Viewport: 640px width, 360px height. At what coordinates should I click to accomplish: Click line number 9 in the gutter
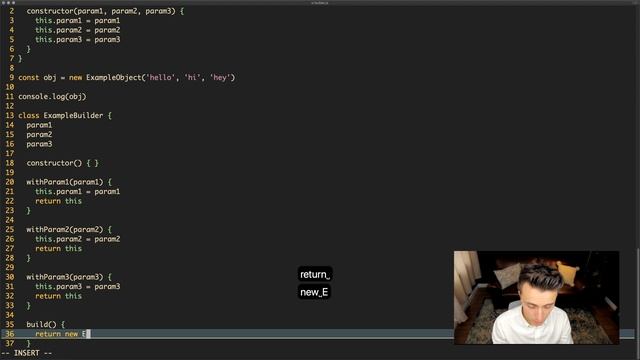(11, 78)
